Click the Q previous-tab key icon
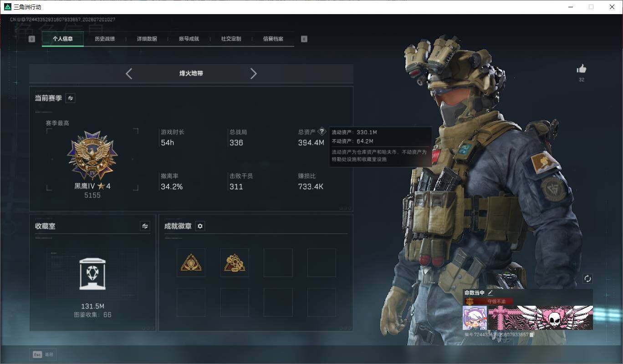The image size is (623, 364). (32, 39)
